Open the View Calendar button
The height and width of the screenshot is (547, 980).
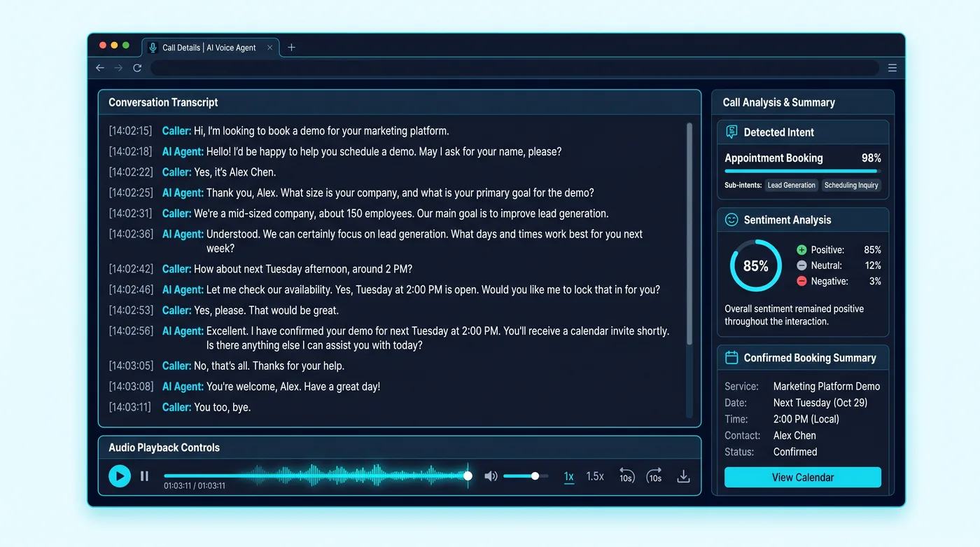803,478
